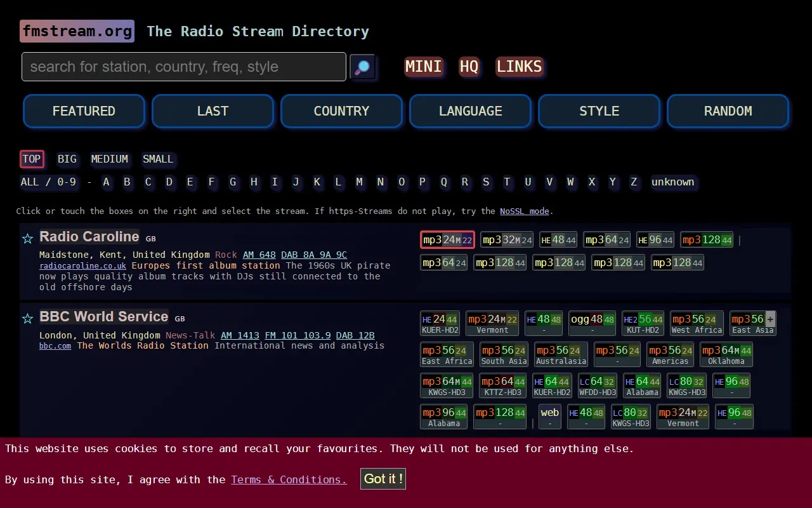The width and height of the screenshot is (812, 508).
Task: Play the highlighted mp3 24M Radio Caroline stream
Action: (x=447, y=239)
